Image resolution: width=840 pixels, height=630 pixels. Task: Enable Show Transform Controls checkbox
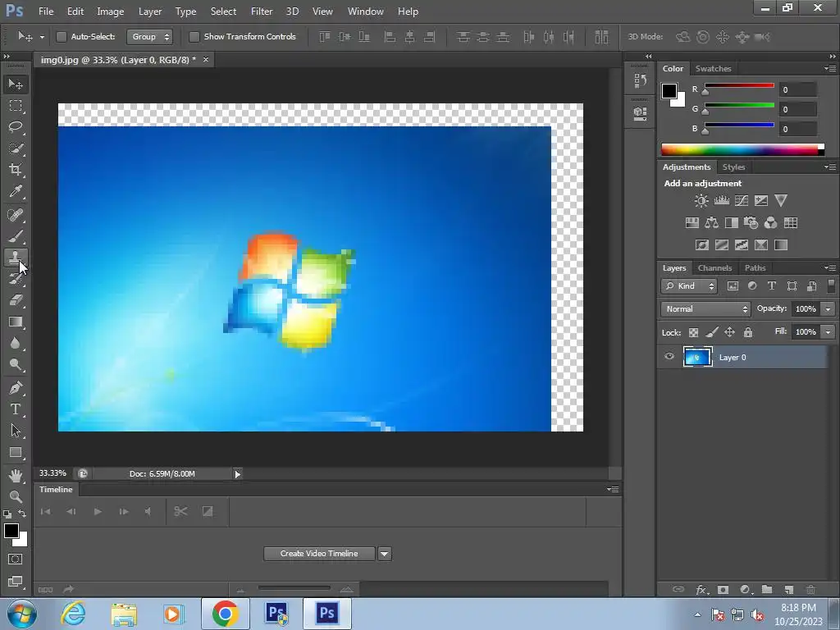(x=194, y=36)
